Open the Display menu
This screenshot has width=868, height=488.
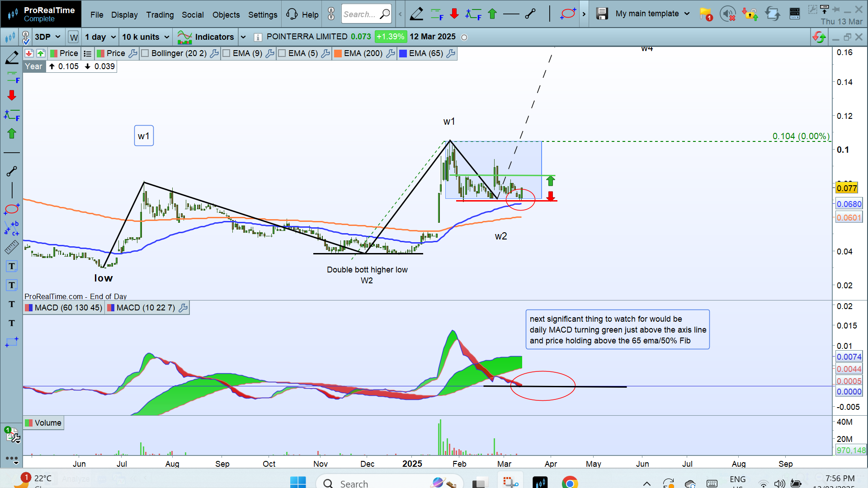click(x=124, y=15)
